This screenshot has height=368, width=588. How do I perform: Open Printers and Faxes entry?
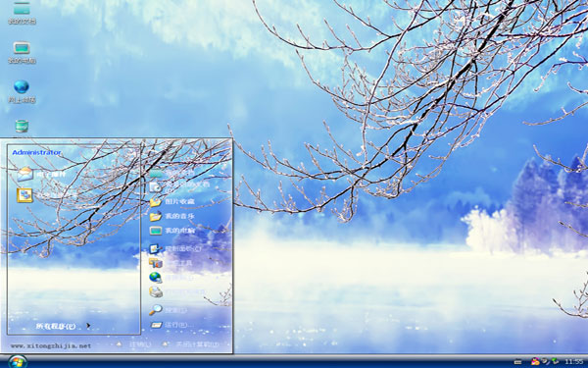pos(177,291)
